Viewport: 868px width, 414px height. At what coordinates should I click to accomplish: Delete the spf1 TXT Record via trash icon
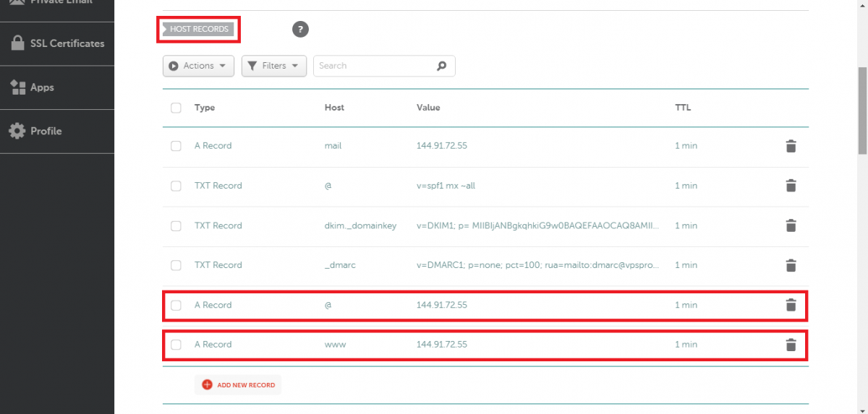[x=791, y=186]
